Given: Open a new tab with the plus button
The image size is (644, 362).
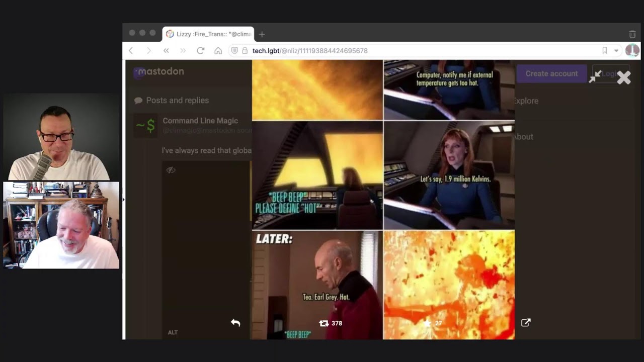Looking at the screenshot, I should [262, 34].
